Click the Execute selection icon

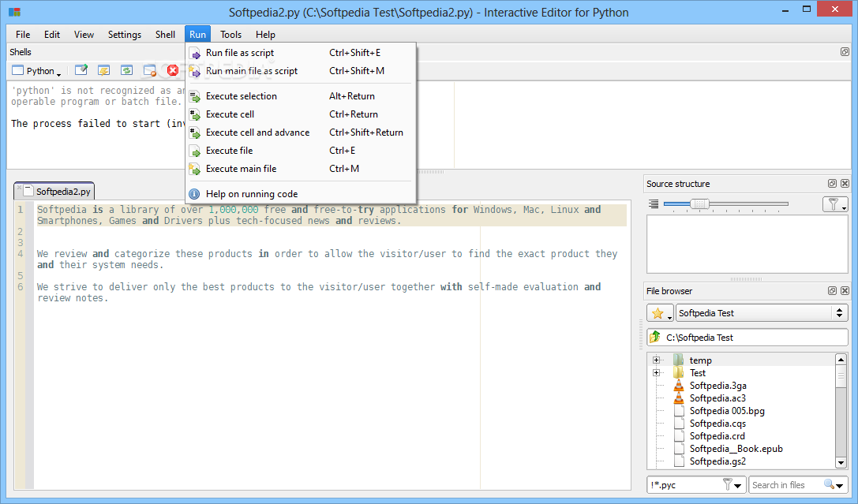tap(195, 97)
